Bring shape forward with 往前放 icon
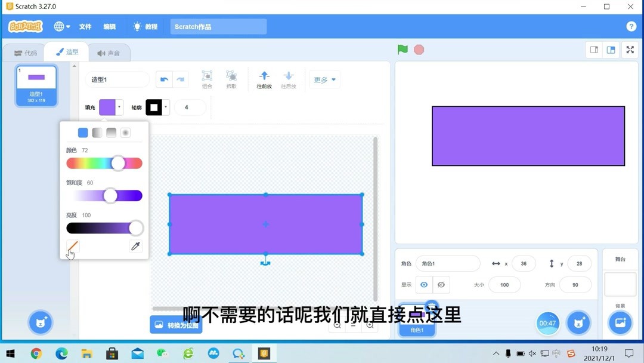The image size is (644, 363). [264, 78]
